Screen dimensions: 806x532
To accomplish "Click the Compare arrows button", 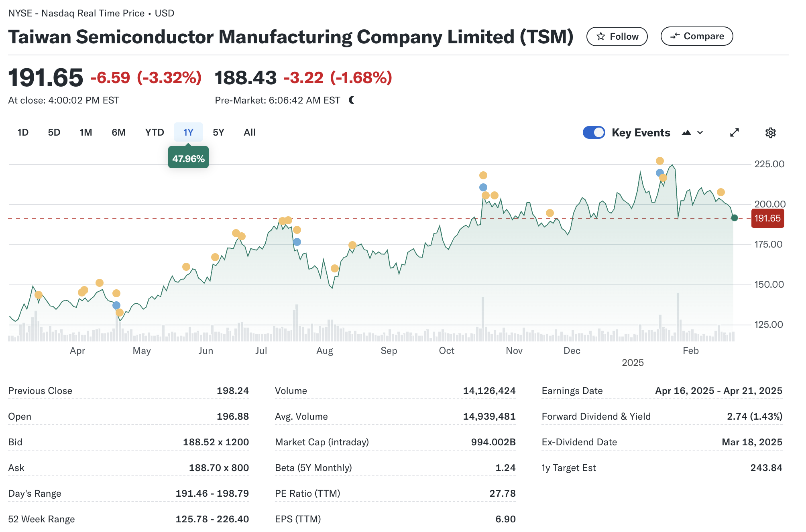I will click(697, 36).
